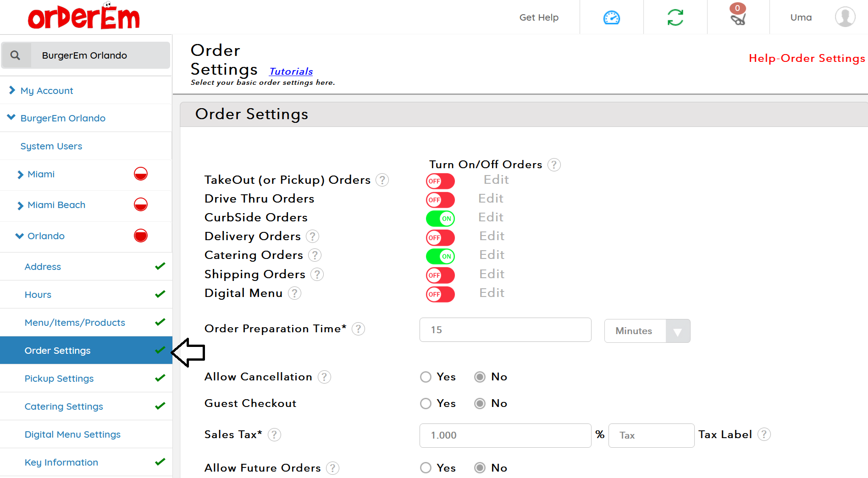868x478 pixels.
Task: Click the Order Preparation Time field
Action: click(505, 330)
